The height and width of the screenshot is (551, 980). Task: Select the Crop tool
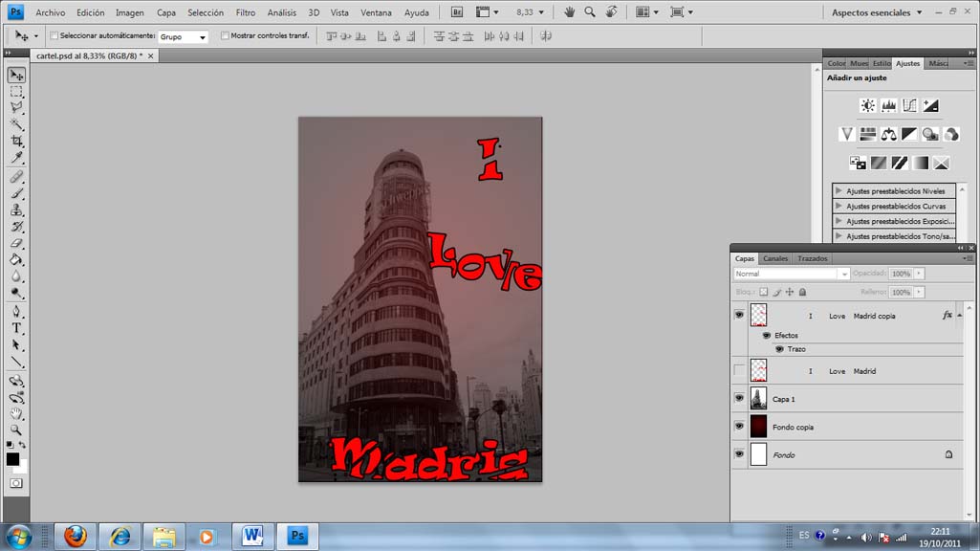click(x=17, y=141)
